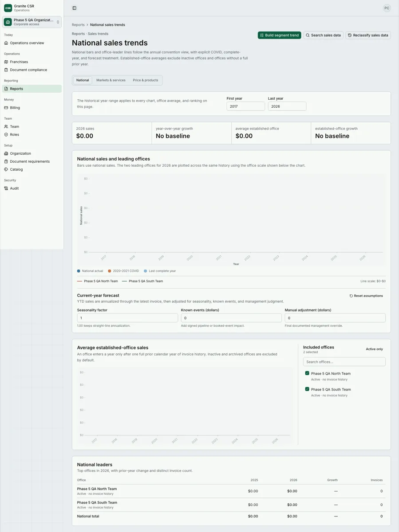Click the Search offices field

point(344,362)
